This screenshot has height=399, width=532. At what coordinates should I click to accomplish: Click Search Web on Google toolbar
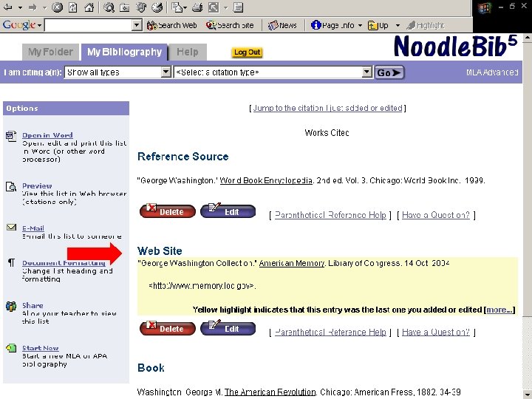point(172,25)
